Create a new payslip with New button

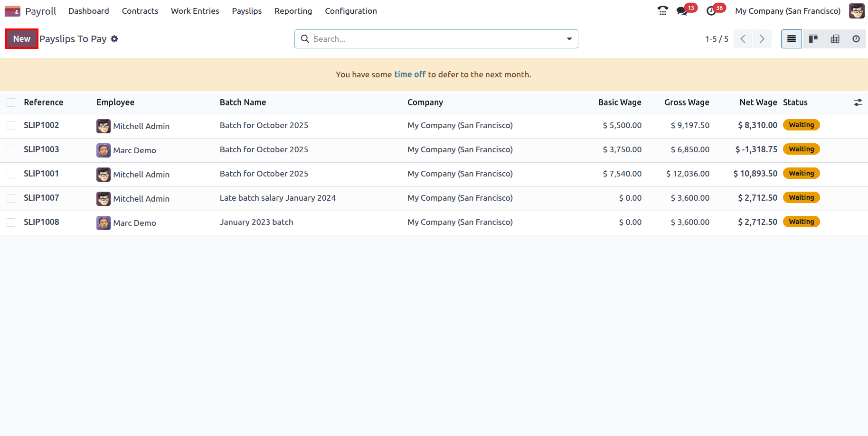pos(21,38)
